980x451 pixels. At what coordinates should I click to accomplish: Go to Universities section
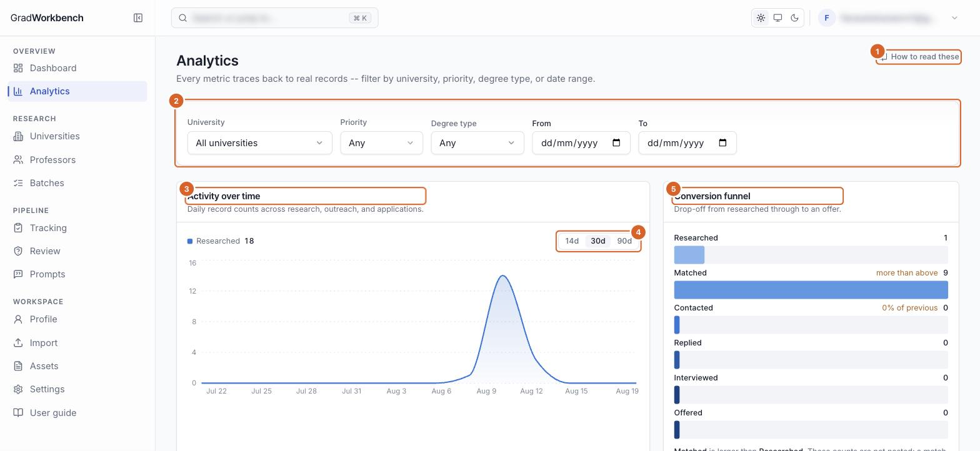(x=77, y=136)
